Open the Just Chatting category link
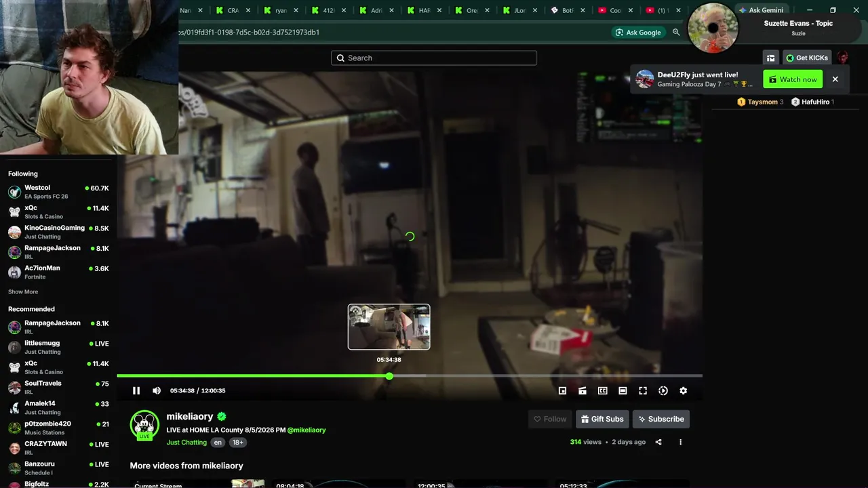The image size is (868, 488). 186,443
